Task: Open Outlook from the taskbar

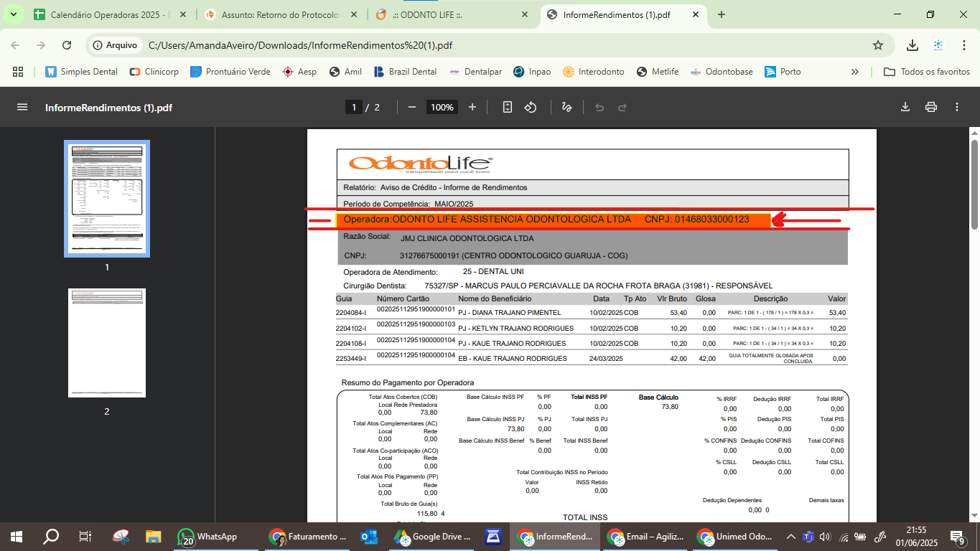Action: point(369,536)
